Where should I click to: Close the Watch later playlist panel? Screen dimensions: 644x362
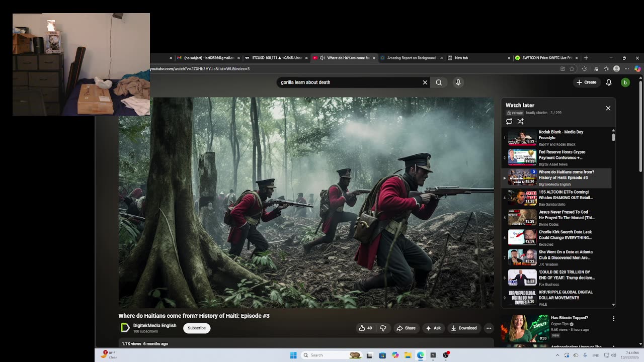pos(608,108)
